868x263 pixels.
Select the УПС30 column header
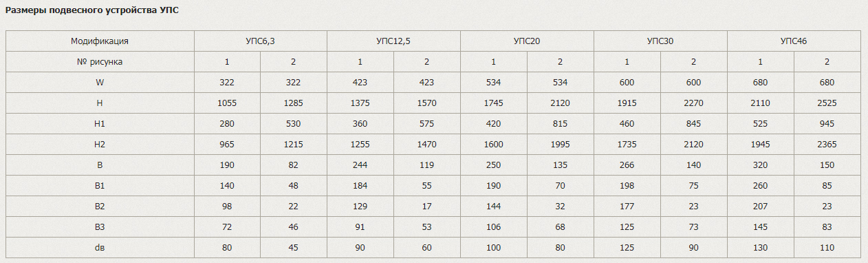point(660,41)
